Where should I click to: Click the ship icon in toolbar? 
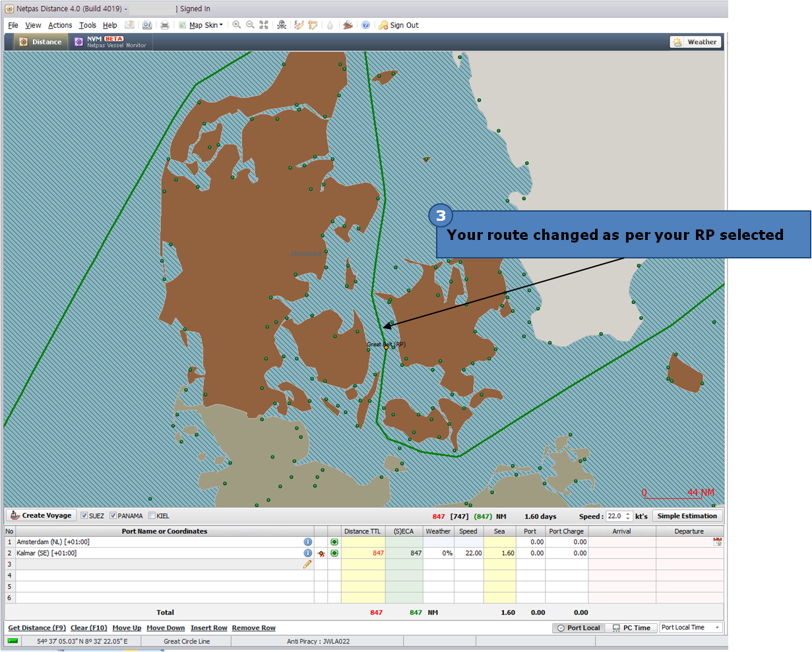(x=348, y=25)
